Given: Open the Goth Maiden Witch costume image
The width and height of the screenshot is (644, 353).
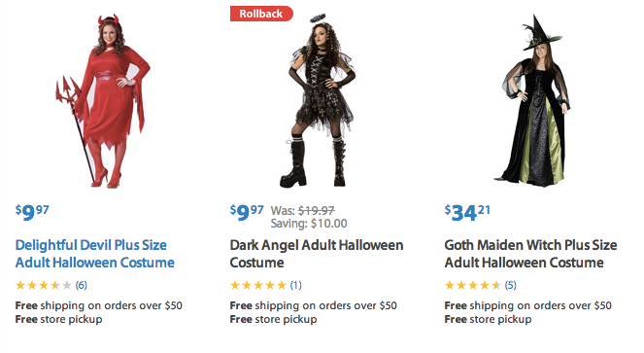Looking at the screenshot, I should 532,101.
